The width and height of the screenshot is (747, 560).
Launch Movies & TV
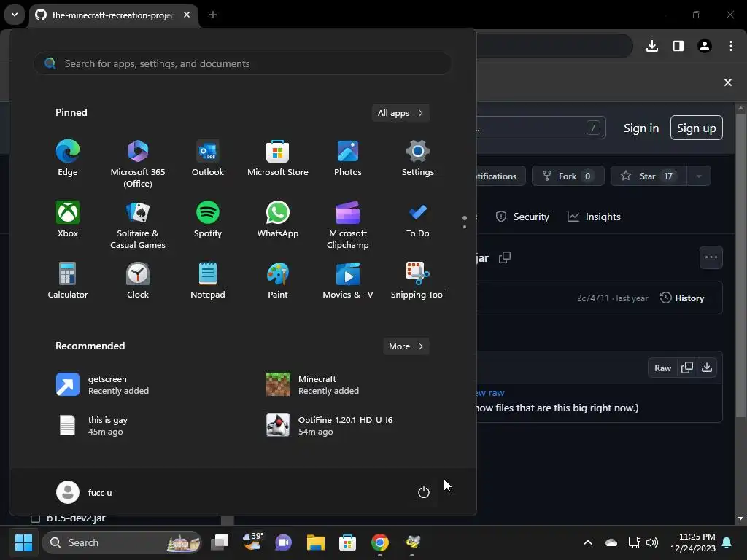pos(348,281)
